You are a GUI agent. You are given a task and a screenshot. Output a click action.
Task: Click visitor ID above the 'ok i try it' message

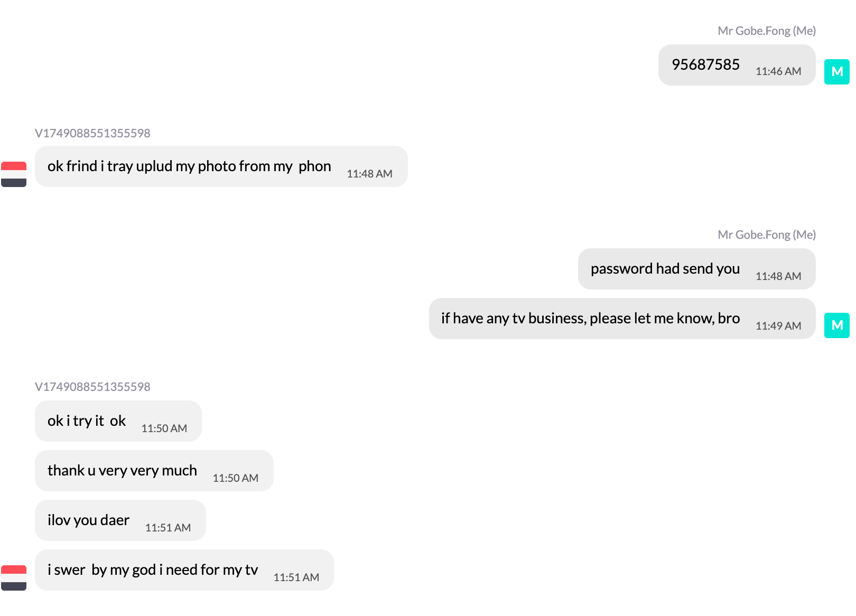92,387
